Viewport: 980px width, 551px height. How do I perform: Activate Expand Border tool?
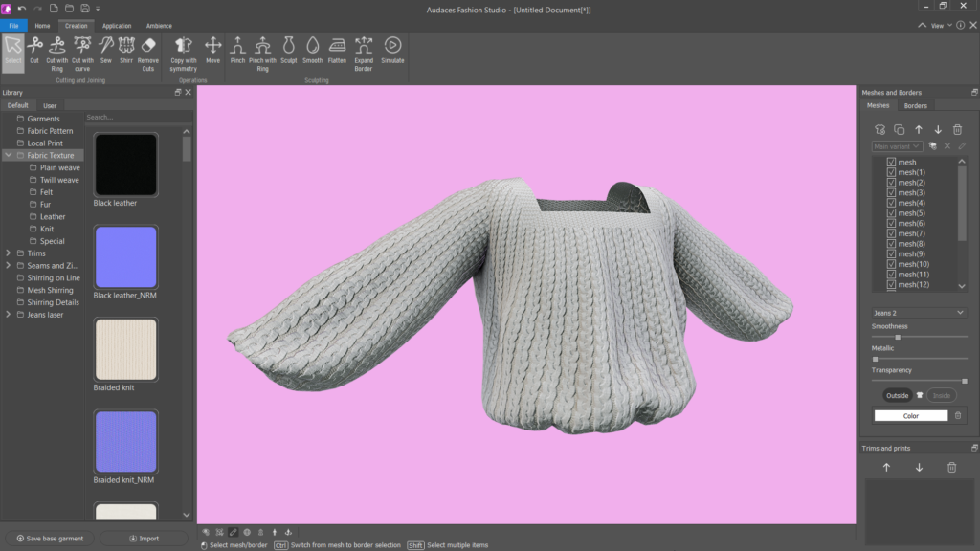pyautogui.click(x=364, y=54)
